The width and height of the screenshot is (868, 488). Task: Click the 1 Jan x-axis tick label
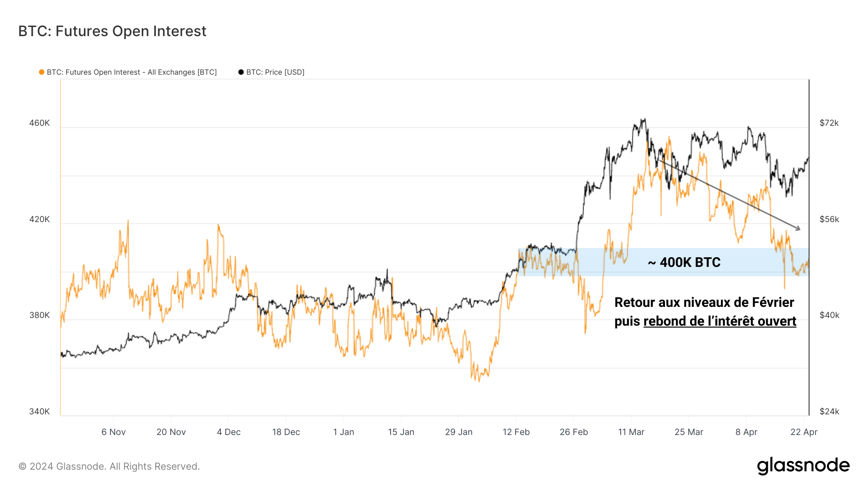[x=343, y=432]
